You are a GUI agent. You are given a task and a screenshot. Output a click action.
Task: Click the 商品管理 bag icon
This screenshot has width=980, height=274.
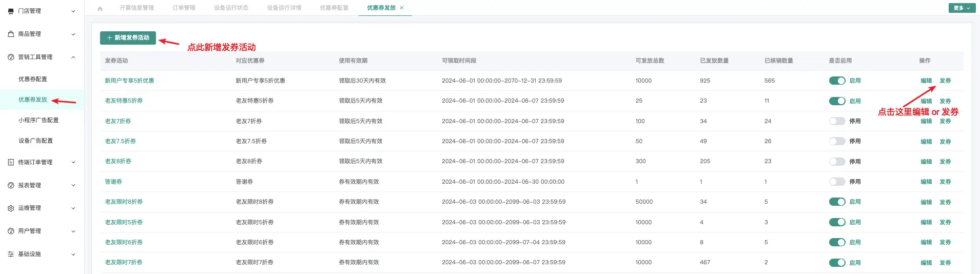11,34
